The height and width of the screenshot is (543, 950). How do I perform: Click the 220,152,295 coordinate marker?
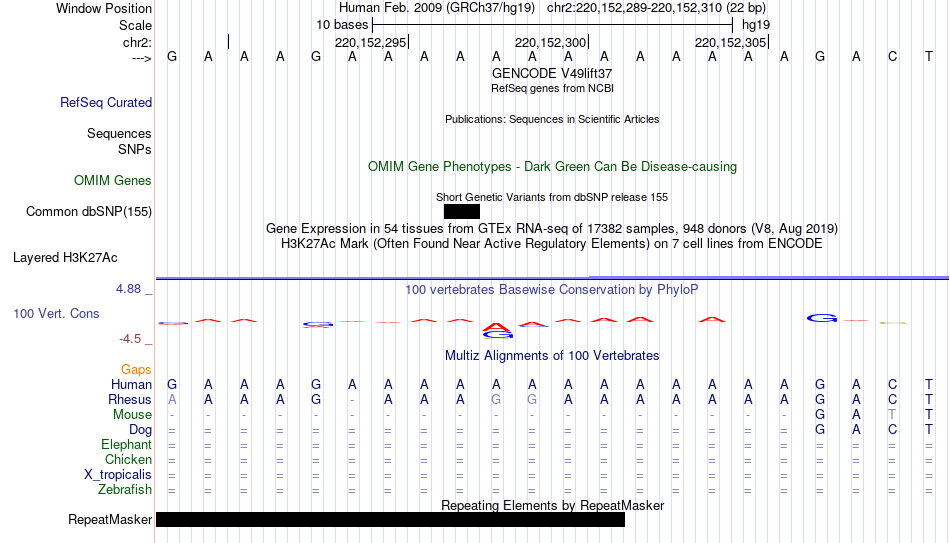click(x=371, y=42)
